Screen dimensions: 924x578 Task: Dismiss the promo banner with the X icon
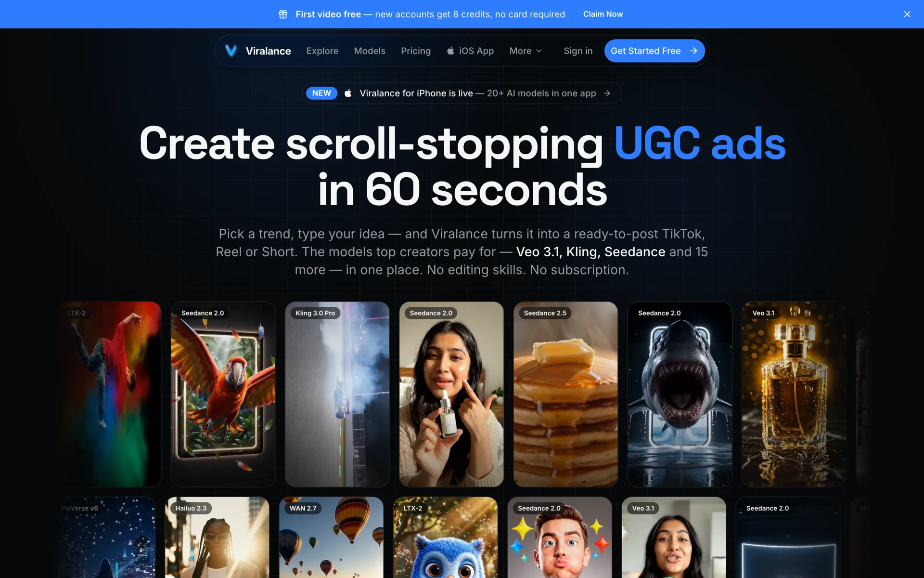907,14
